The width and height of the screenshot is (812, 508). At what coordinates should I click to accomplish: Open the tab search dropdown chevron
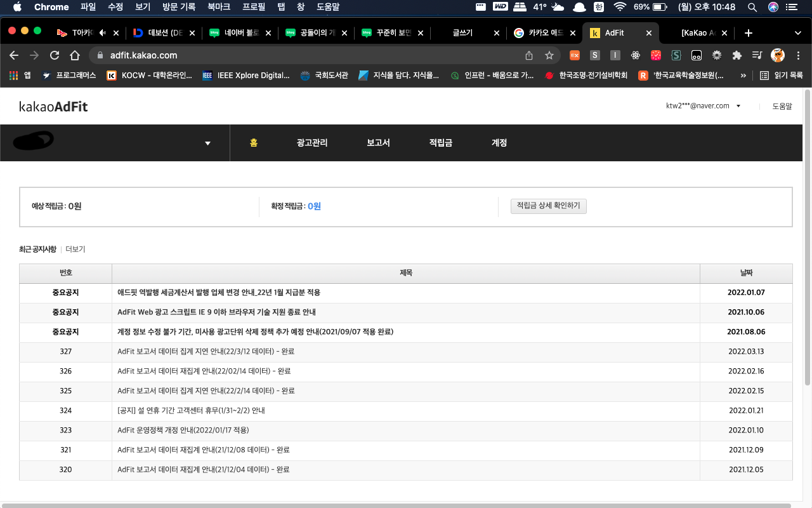coord(798,32)
